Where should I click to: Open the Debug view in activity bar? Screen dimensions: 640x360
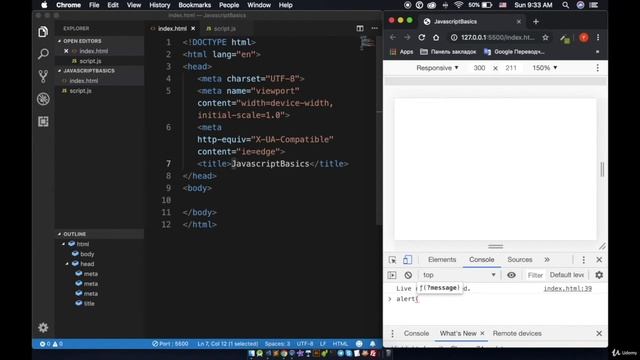(43, 99)
